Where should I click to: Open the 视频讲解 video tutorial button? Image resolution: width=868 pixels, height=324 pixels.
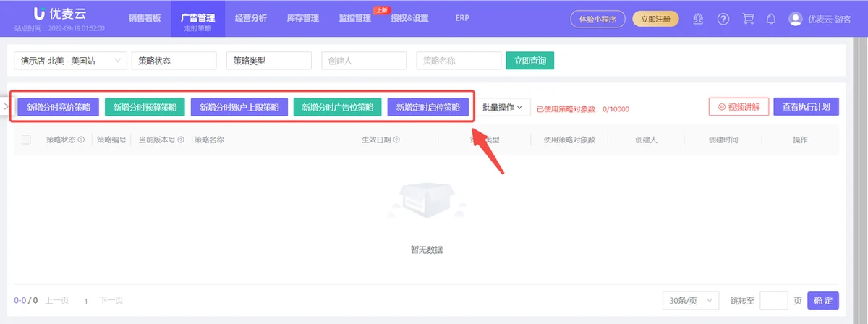point(738,107)
